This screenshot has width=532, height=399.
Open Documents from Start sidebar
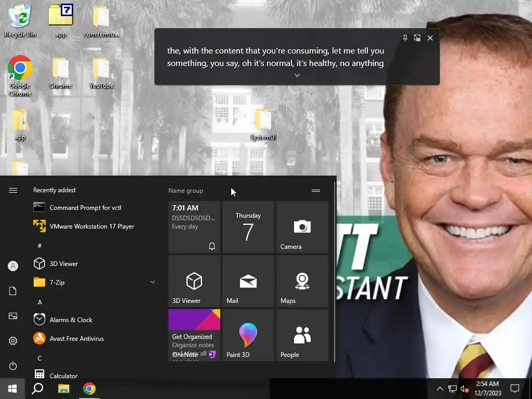tap(13, 291)
